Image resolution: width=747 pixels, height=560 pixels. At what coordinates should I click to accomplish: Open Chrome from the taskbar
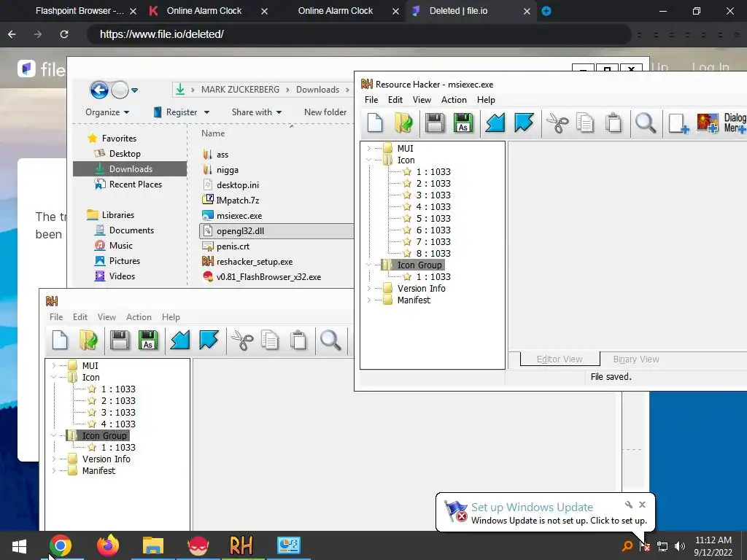coord(61,545)
